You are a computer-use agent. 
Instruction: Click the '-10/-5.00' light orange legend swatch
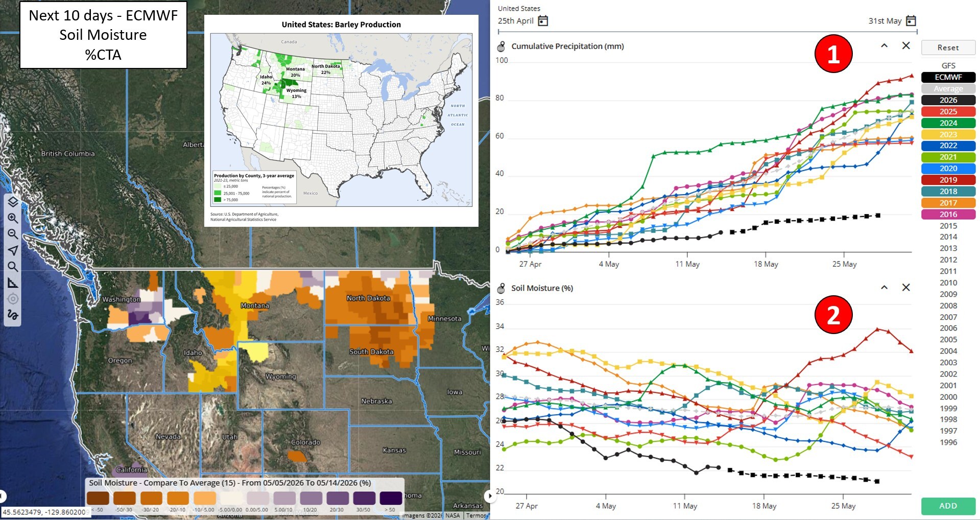click(204, 498)
